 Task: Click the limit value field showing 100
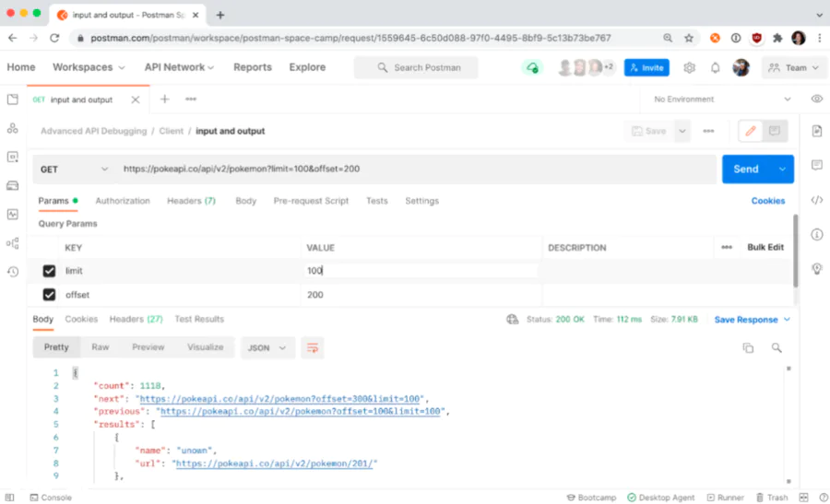421,271
